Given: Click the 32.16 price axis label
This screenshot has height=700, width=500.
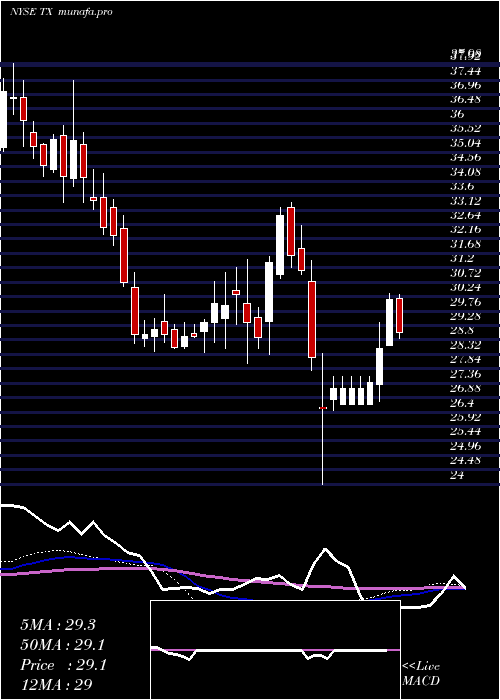Looking at the screenshot, I should pos(465,229).
